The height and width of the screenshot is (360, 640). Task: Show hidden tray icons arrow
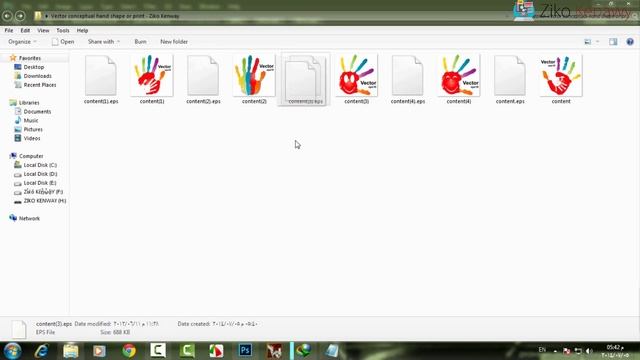(555, 351)
